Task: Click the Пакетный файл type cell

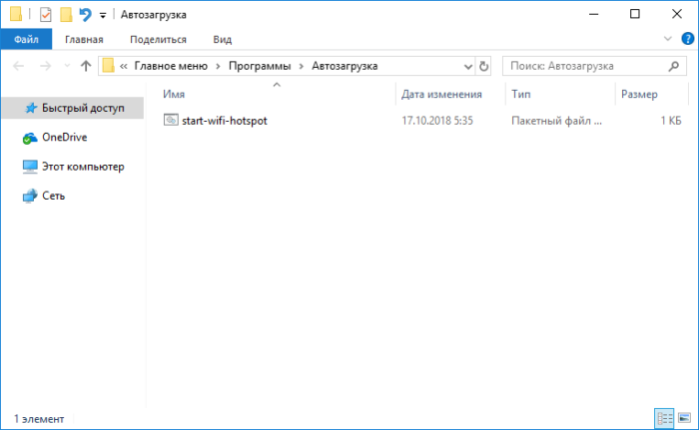Action: (556, 121)
